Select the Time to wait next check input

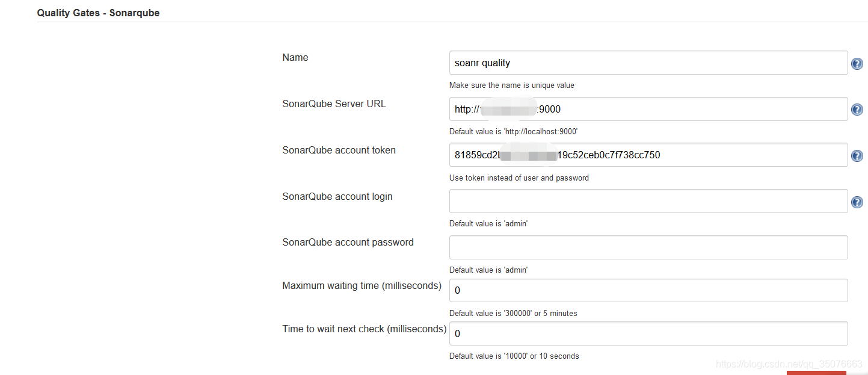[x=648, y=333]
